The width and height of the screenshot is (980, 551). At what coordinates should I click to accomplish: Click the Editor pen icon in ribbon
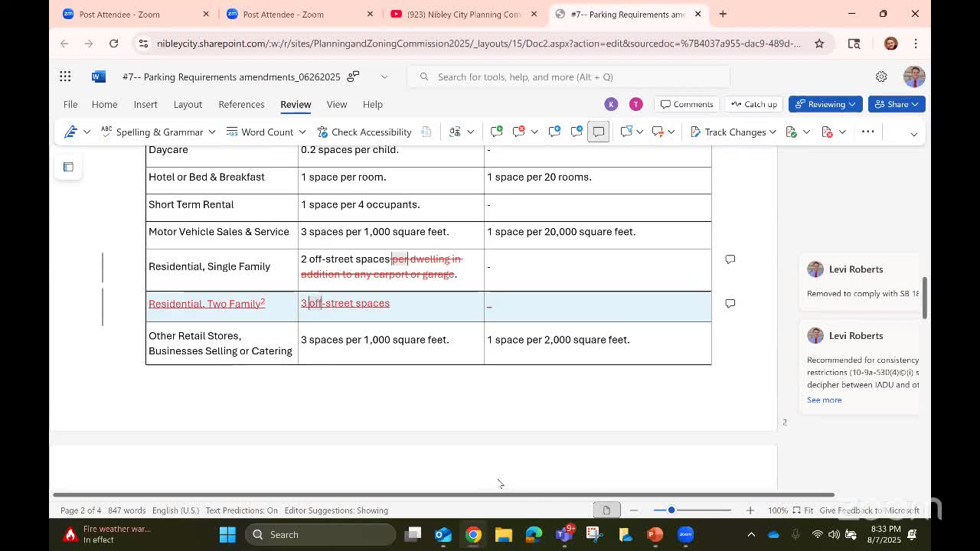point(70,132)
